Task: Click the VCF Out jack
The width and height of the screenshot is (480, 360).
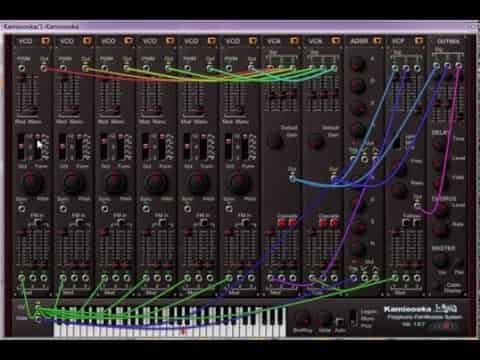Action: click(x=417, y=206)
